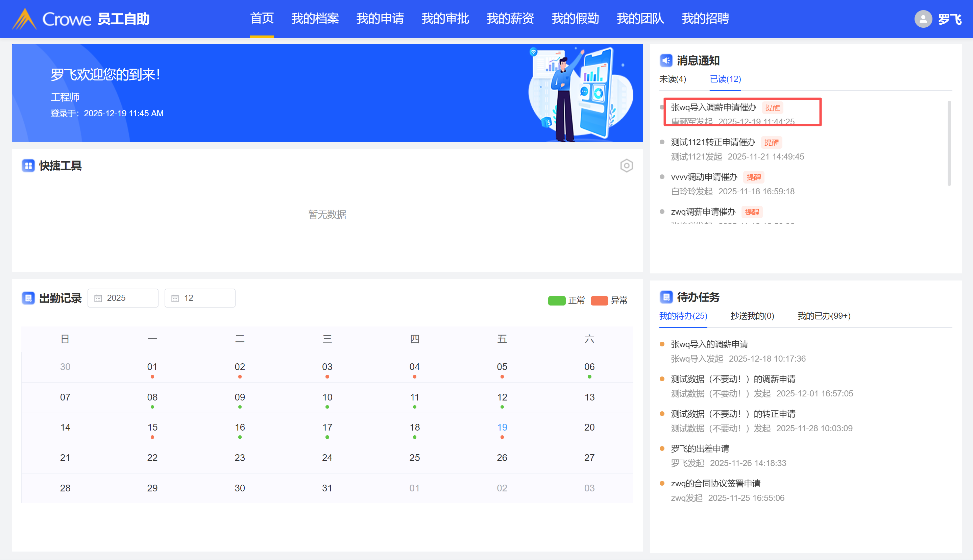
Task: Open 我的薪资 in the top menu
Action: pos(510,19)
